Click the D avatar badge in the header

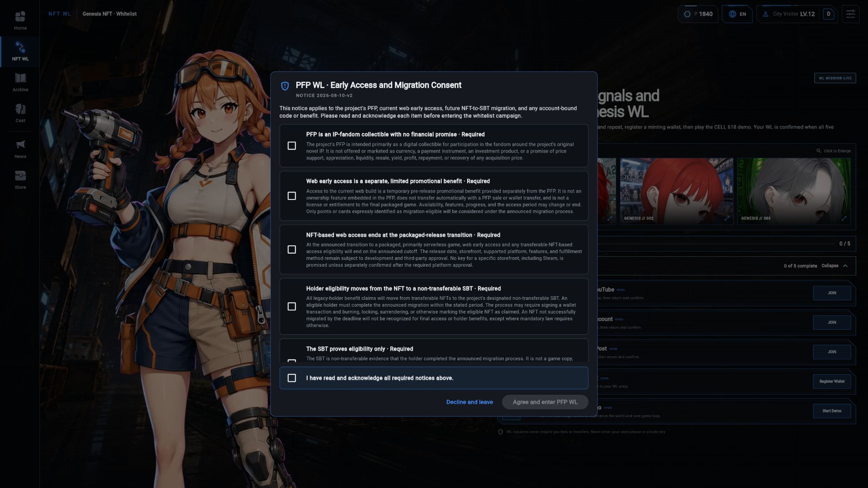coord(828,14)
